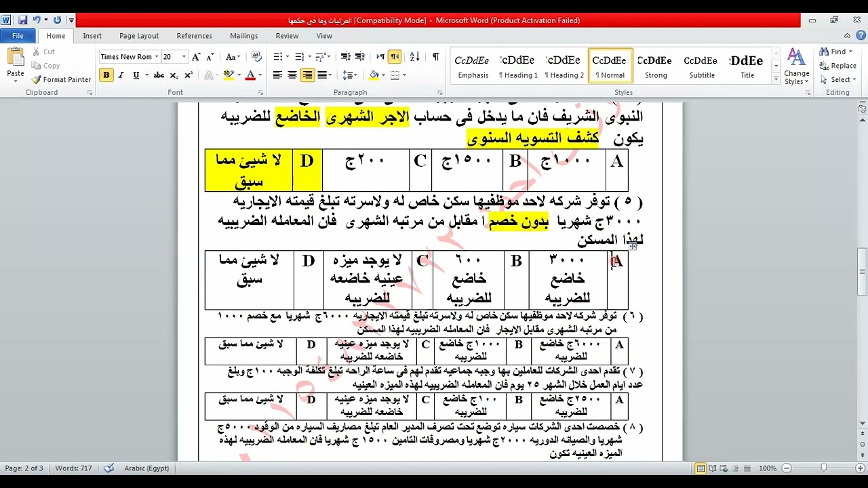Clear formatting with the eraser icon
Image resolution: width=868 pixels, height=488 pixels.
[x=256, y=57]
